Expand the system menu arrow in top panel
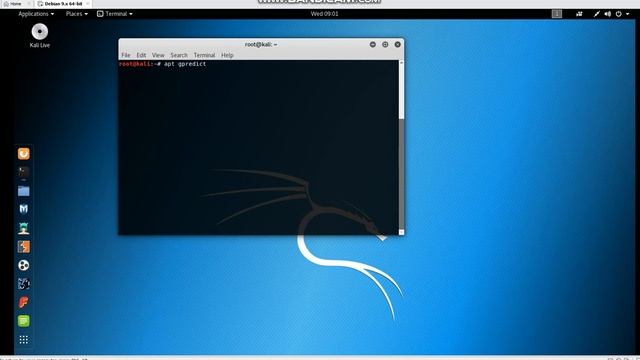The height and width of the screenshot is (360, 640). tap(628, 14)
